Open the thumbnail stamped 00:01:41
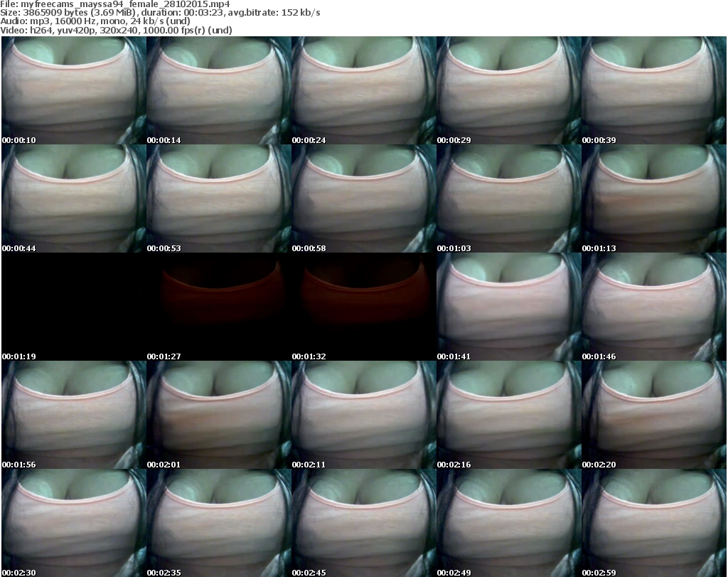This screenshot has width=728, height=577. (x=509, y=307)
